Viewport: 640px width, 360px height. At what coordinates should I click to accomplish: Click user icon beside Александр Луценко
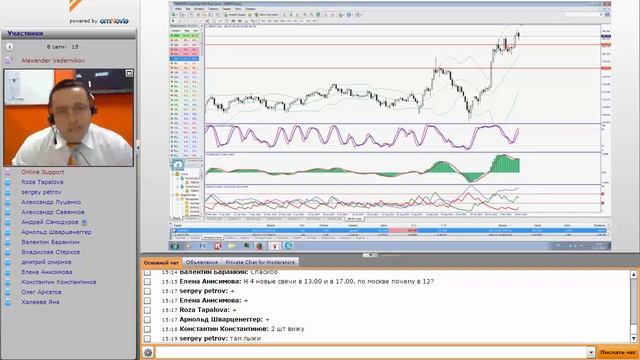(x=8, y=202)
